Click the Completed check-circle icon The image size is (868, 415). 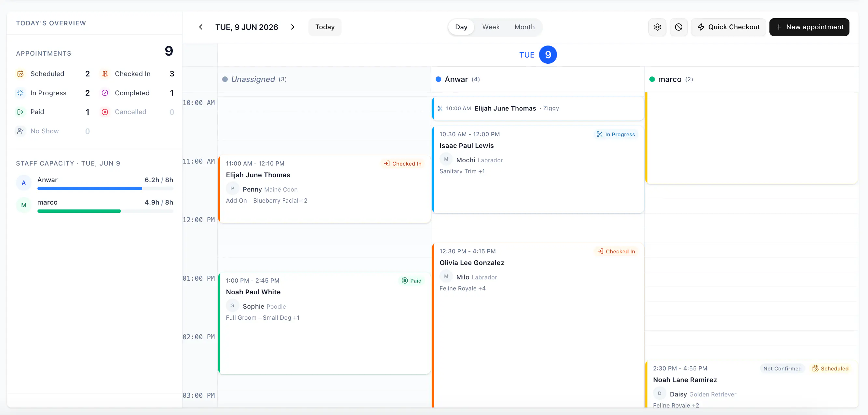click(x=105, y=93)
